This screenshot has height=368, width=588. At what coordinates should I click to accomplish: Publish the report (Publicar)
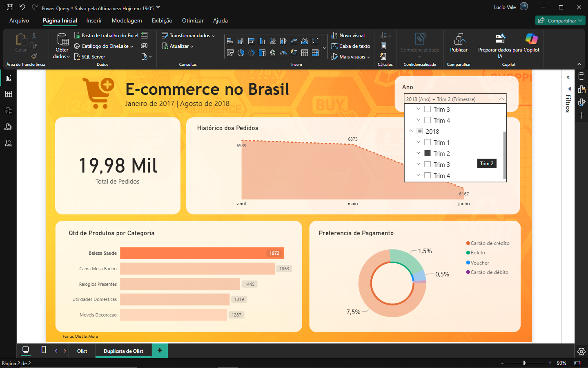point(459,43)
